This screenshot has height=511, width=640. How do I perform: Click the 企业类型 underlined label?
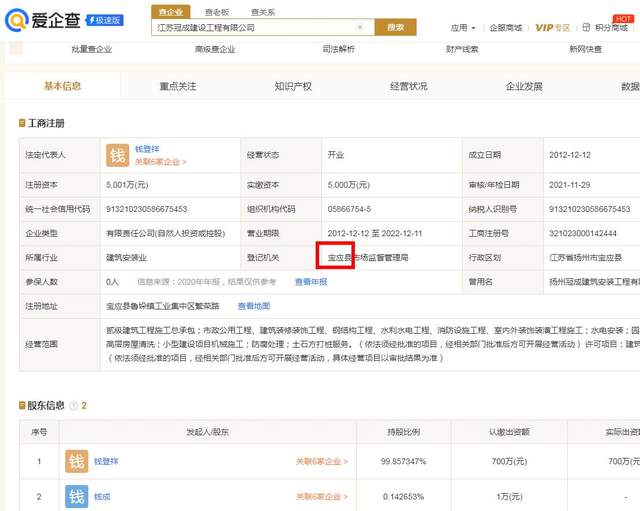(41, 233)
